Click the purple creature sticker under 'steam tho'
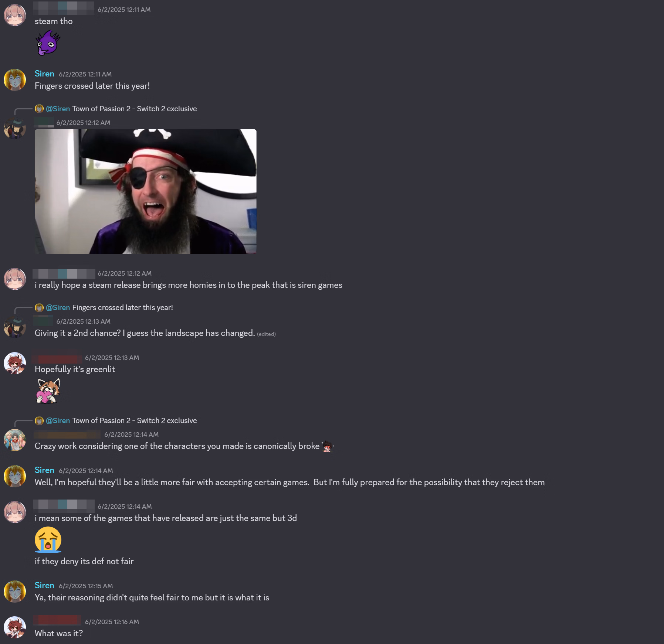Viewport: 664px width, 644px height. coord(48,43)
